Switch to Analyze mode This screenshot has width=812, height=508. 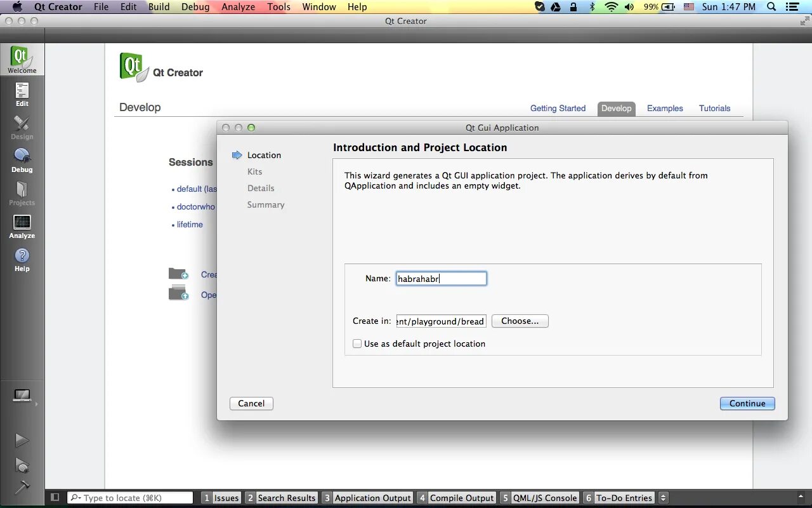coord(22,226)
